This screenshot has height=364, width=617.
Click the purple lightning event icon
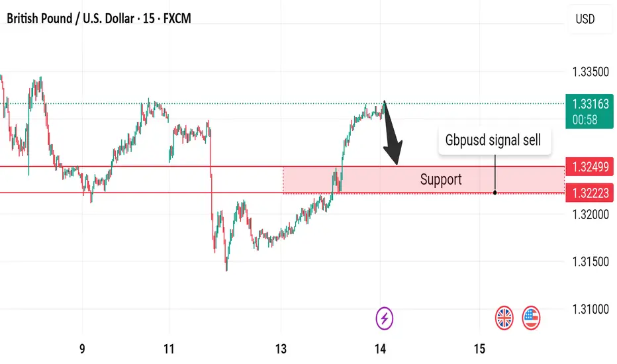385,318
